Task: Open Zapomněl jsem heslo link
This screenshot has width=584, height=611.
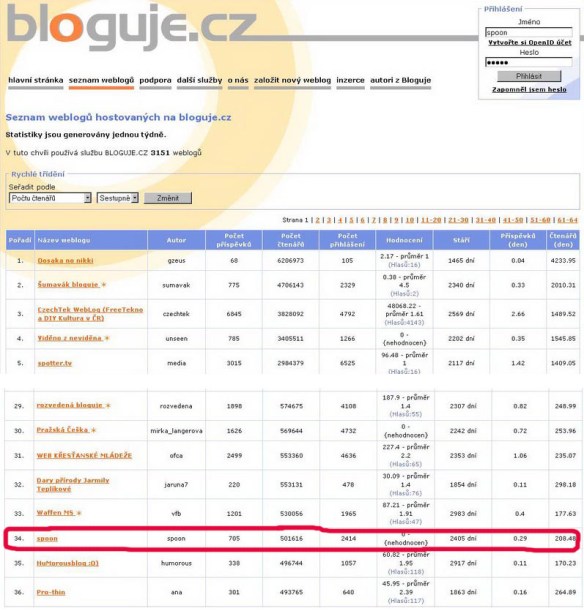Action: pos(529,90)
